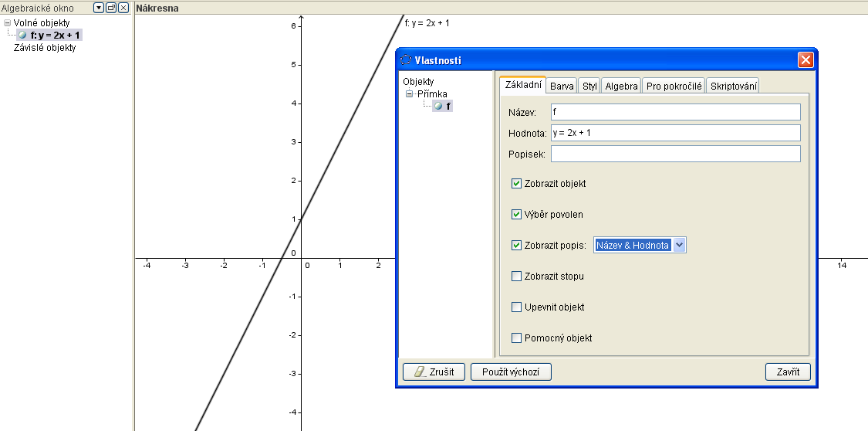Screen dimensions: 868x431
Task: Click the Hodnota input field
Action: [675, 133]
